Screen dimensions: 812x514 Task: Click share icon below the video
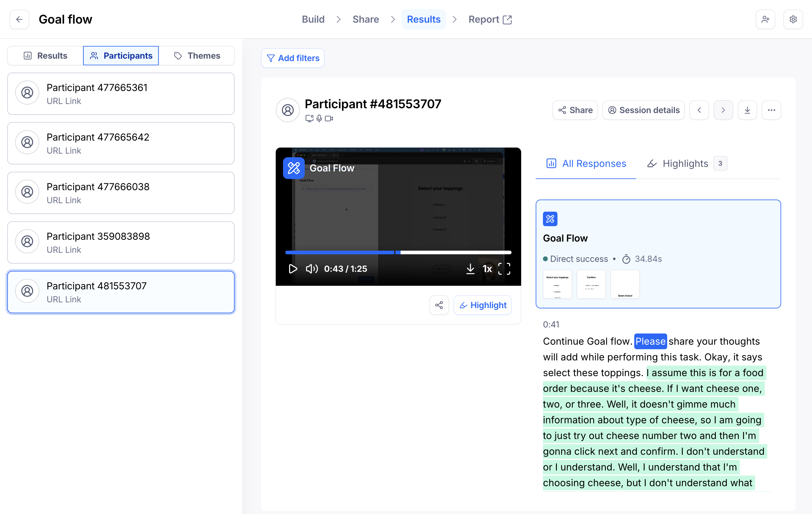(x=439, y=305)
